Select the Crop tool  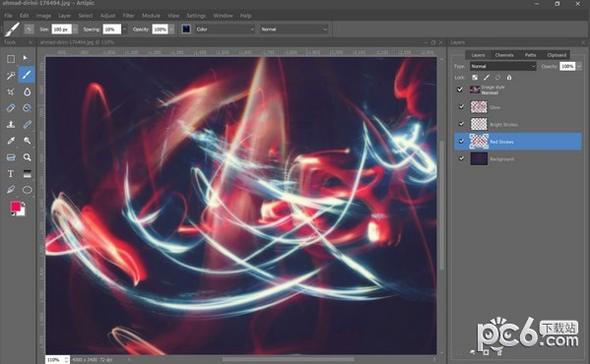pyautogui.click(x=11, y=91)
